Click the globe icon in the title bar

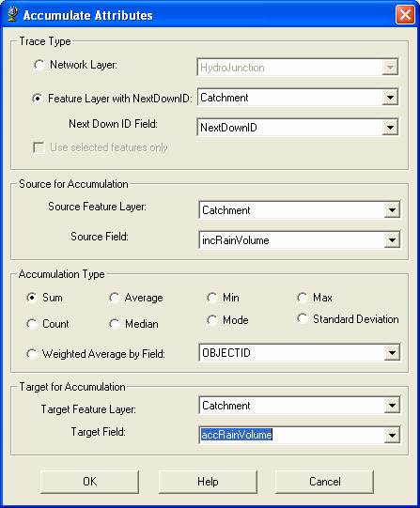13,15
